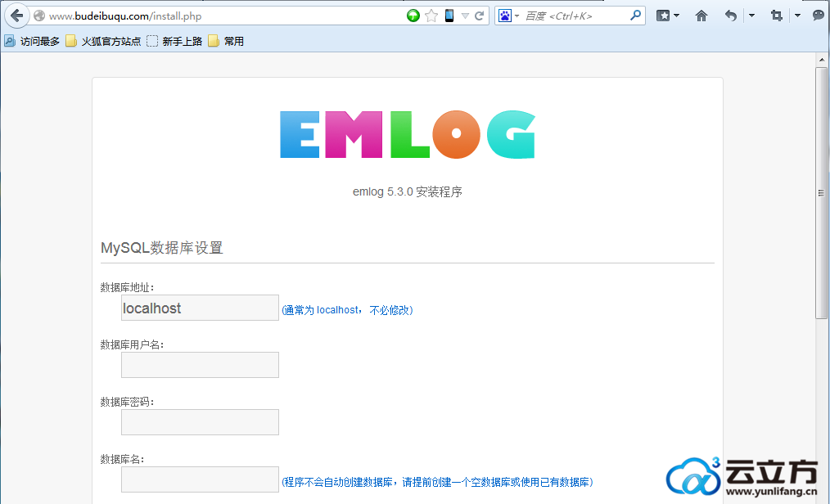Open the 访问最多 bookmark folder
Viewport: 830px width, 504px height.
click(x=32, y=41)
